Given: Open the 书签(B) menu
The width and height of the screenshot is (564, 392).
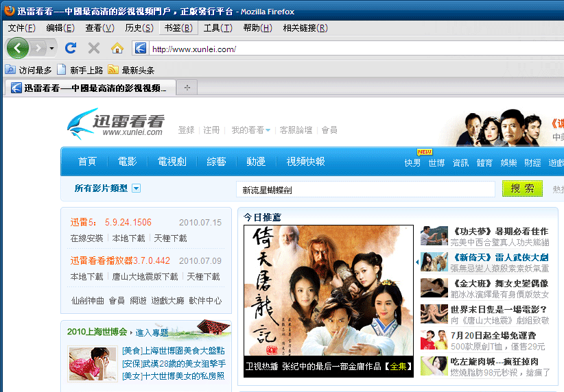Looking at the screenshot, I should pyautogui.click(x=178, y=28).
